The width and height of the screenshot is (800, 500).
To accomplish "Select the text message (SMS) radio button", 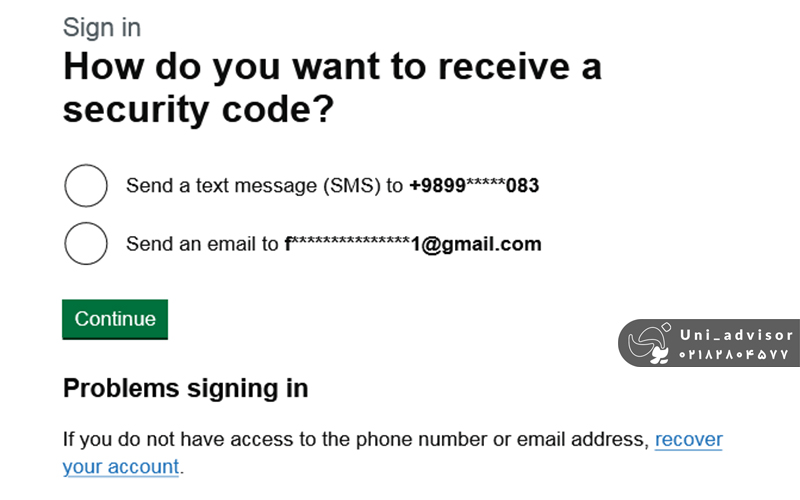I will (85, 186).
